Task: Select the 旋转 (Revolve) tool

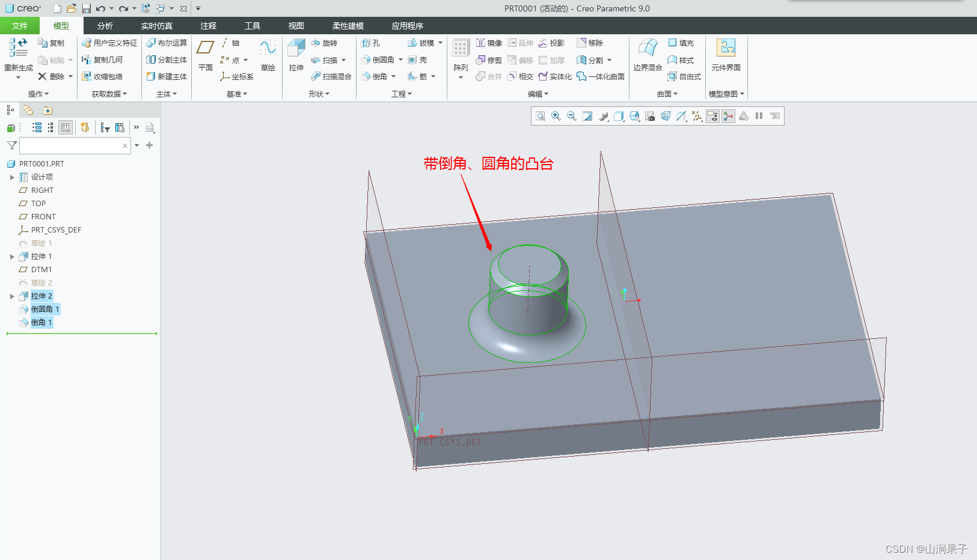Action: tap(325, 43)
